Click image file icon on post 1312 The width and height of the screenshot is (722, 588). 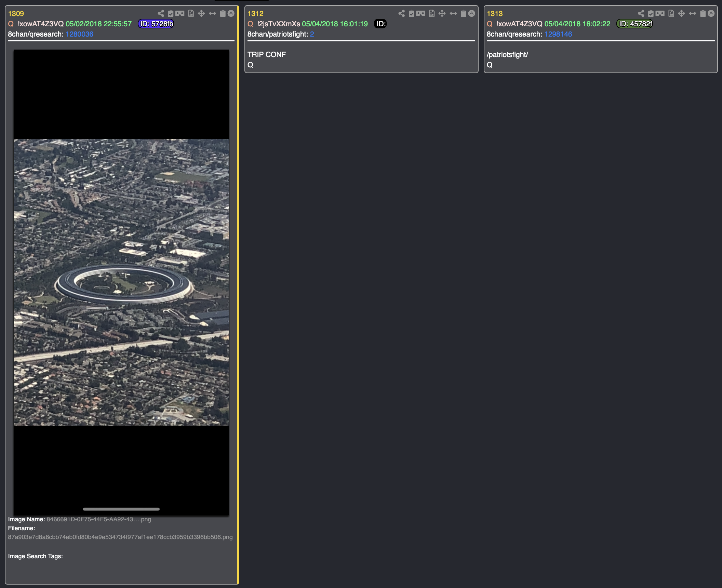(x=432, y=14)
